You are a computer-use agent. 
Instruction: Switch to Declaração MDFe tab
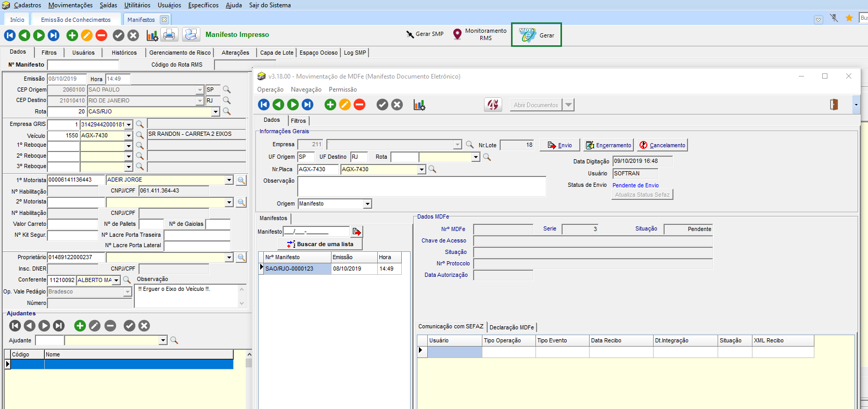(x=511, y=327)
